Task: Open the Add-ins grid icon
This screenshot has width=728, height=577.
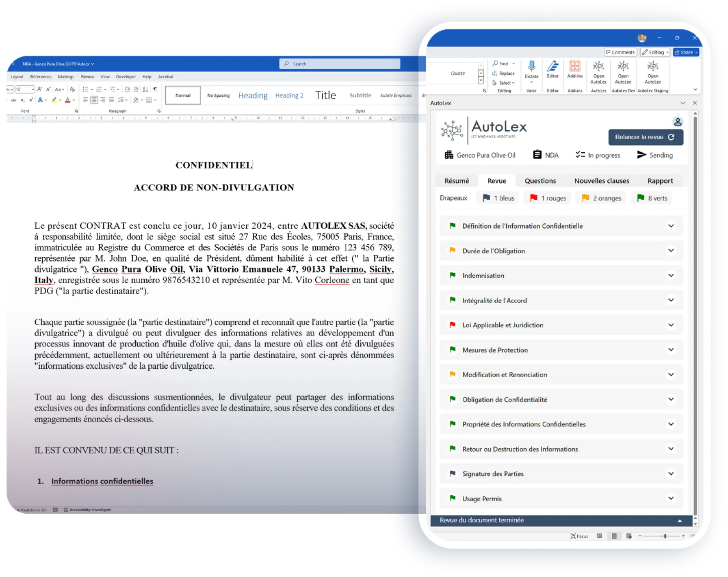Action: point(575,66)
